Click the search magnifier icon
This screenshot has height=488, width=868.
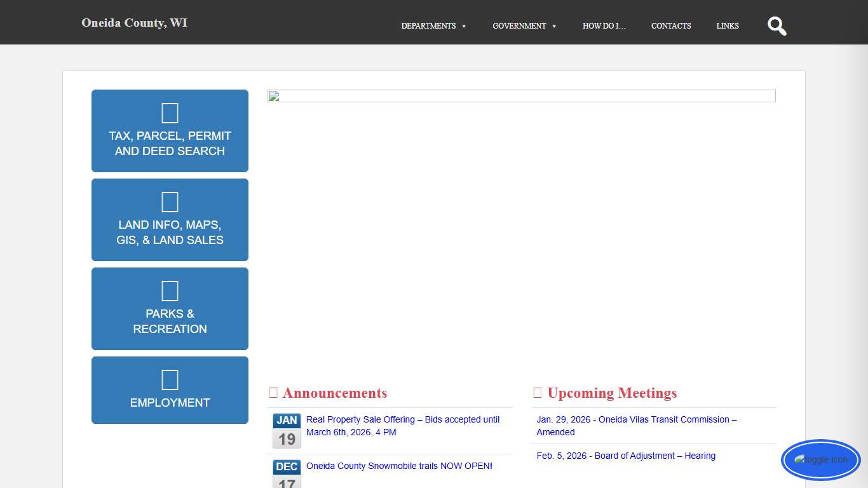(x=776, y=26)
